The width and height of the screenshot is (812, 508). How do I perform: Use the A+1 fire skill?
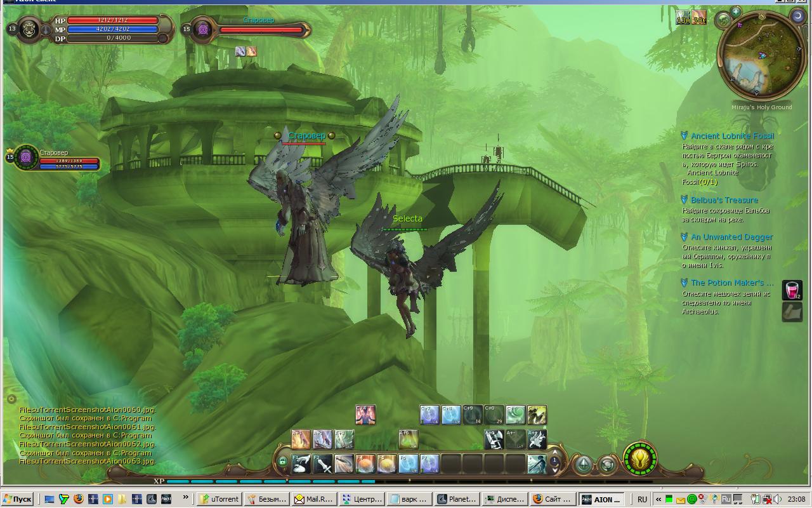301,439
